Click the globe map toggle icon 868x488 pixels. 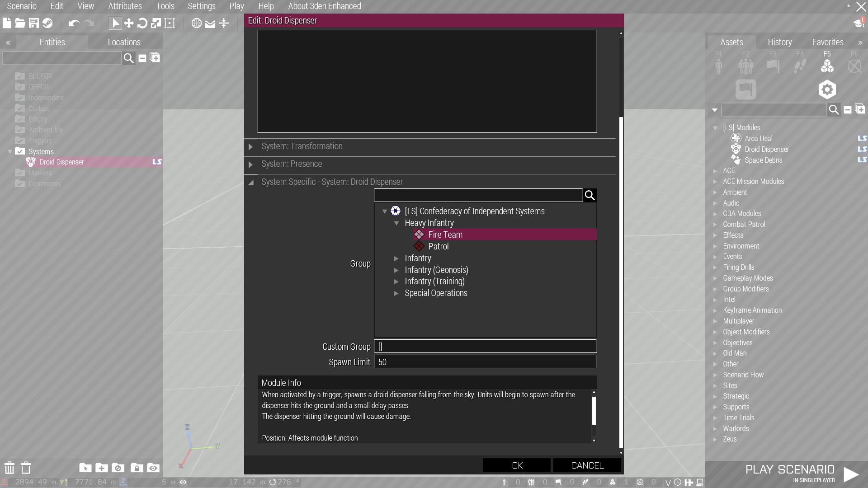tap(197, 23)
